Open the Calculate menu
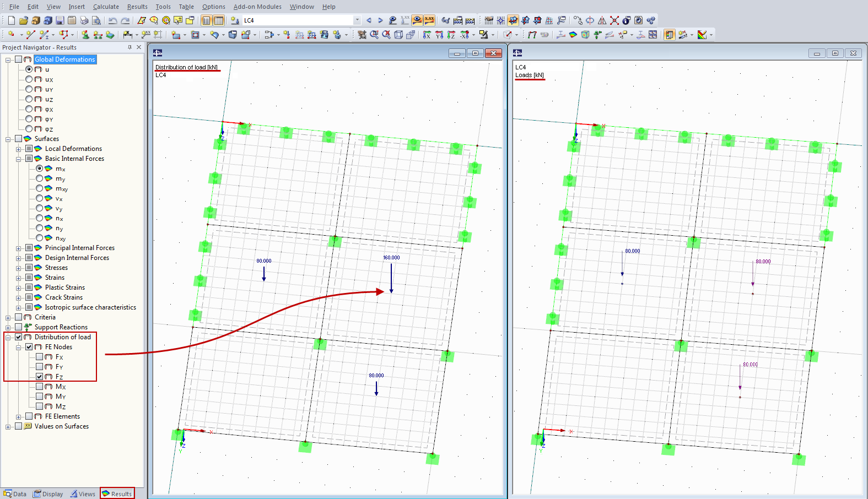The width and height of the screenshot is (868, 499). pos(106,7)
